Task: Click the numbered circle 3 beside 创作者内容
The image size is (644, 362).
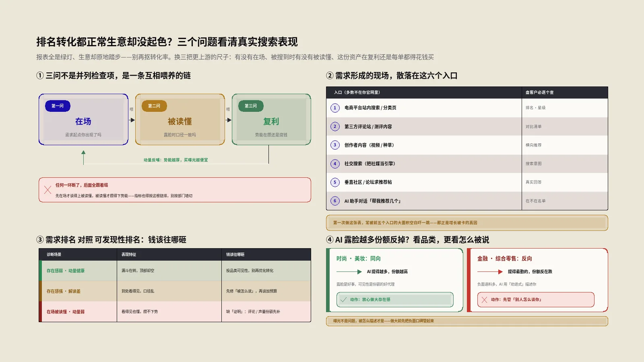Action: coord(335,145)
